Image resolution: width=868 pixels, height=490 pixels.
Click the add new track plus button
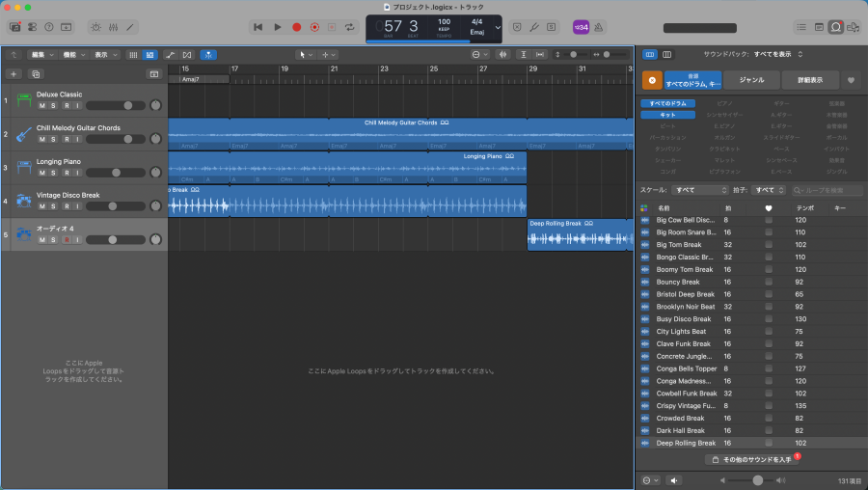pos(14,73)
